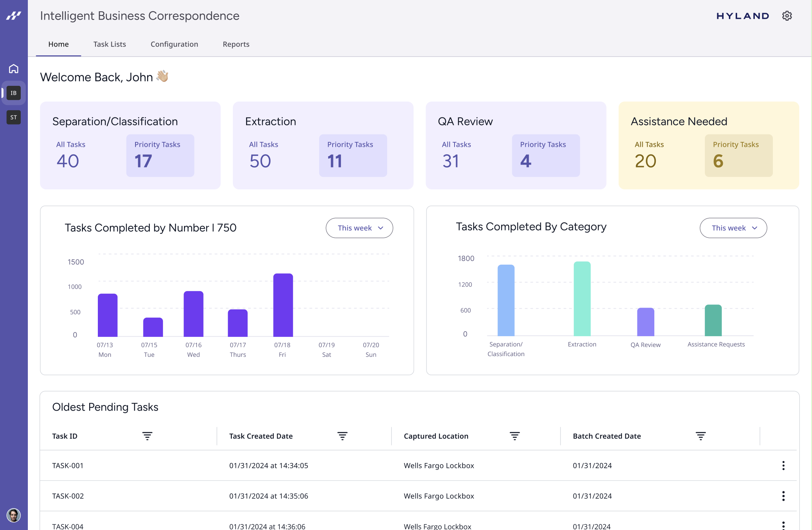Filter the Batch Created Date column
This screenshot has width=812, height=530.
[700, 436]
